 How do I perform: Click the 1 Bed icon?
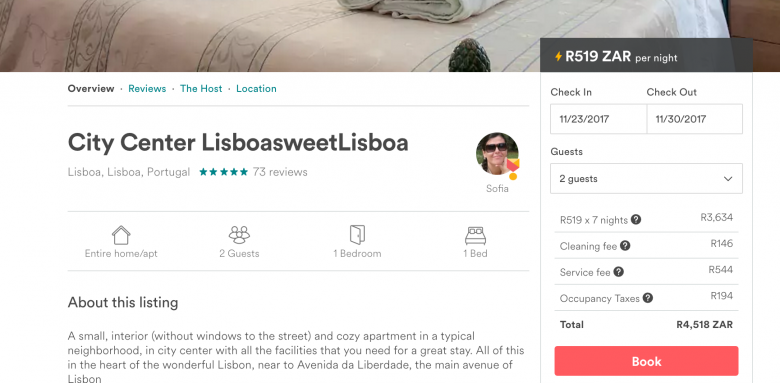[x=476, y=236]
